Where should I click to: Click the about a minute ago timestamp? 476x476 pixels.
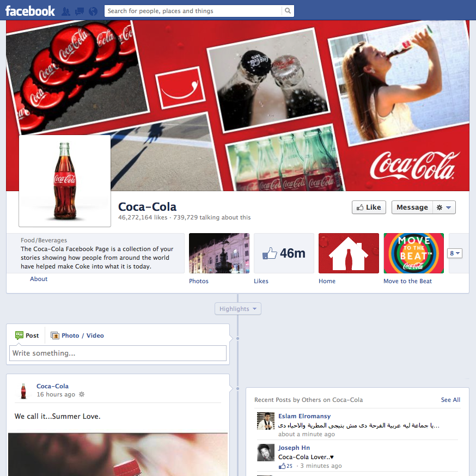click(x=307, y=434)
